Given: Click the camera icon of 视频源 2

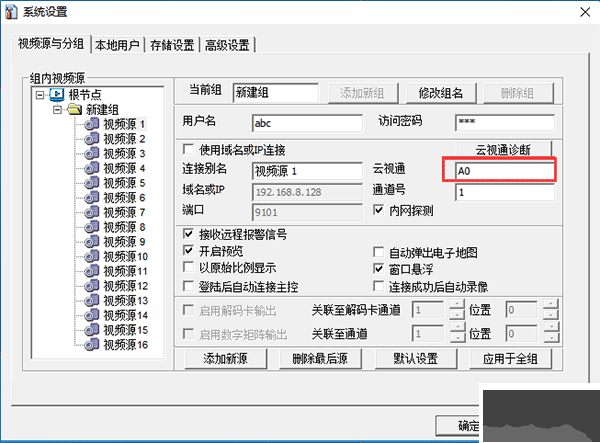Looking at the screenshot, I should (x=92, y=138).
